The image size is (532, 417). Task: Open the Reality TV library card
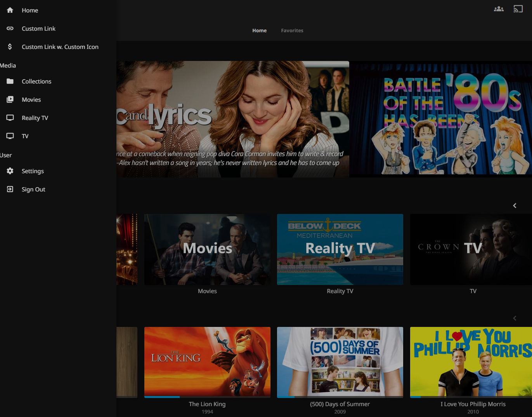pos(340,249)
